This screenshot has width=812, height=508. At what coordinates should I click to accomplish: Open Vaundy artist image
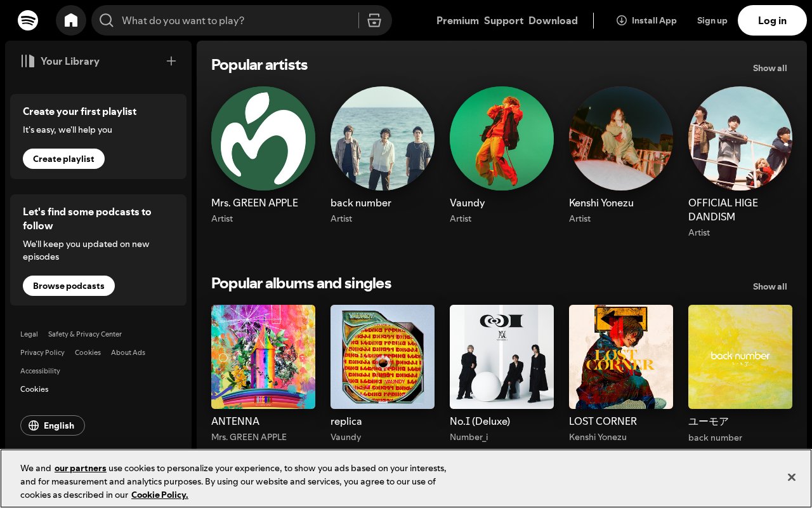pyautogui.click(x=502, y=138)
